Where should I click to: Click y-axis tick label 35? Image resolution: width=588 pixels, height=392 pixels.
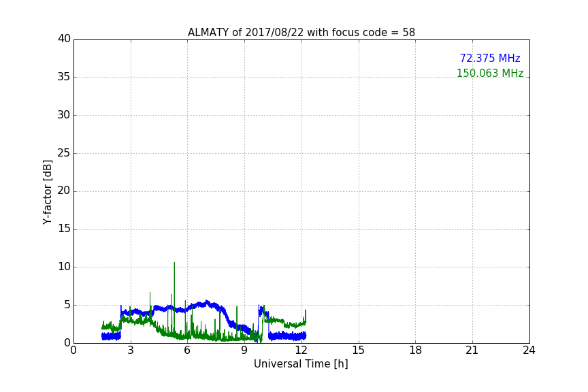[x=64, y=77]
